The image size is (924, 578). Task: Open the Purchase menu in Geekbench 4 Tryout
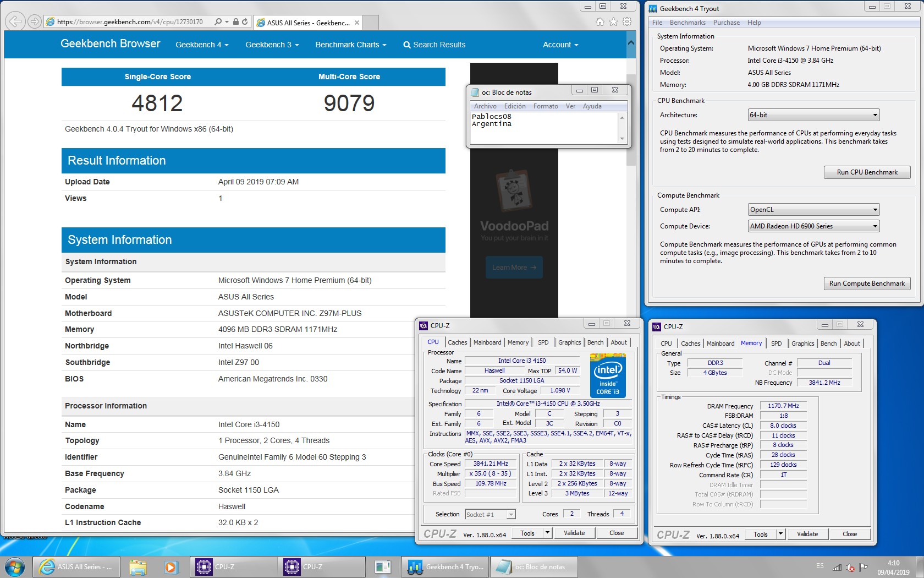pos(727,23)
